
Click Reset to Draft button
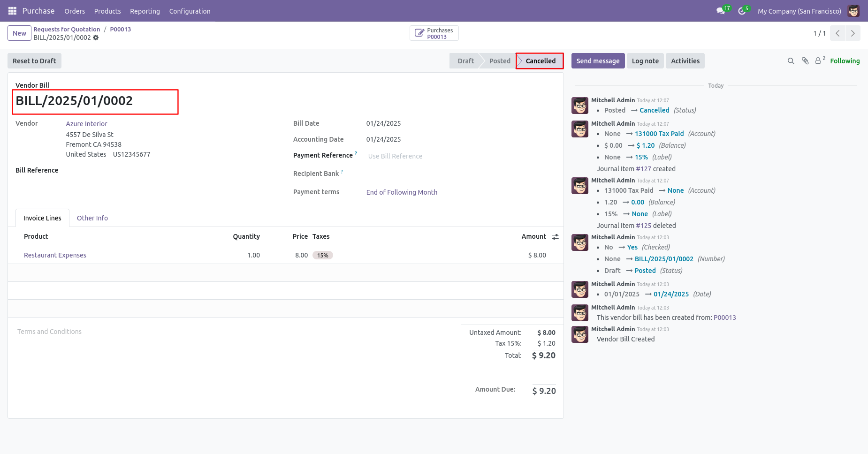coord(34,61)
